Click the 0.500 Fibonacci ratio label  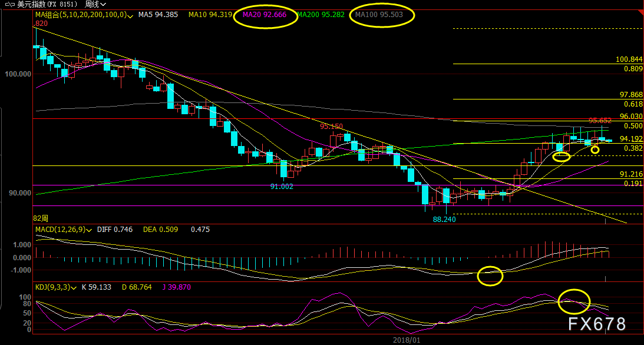[x=633, y=126]
